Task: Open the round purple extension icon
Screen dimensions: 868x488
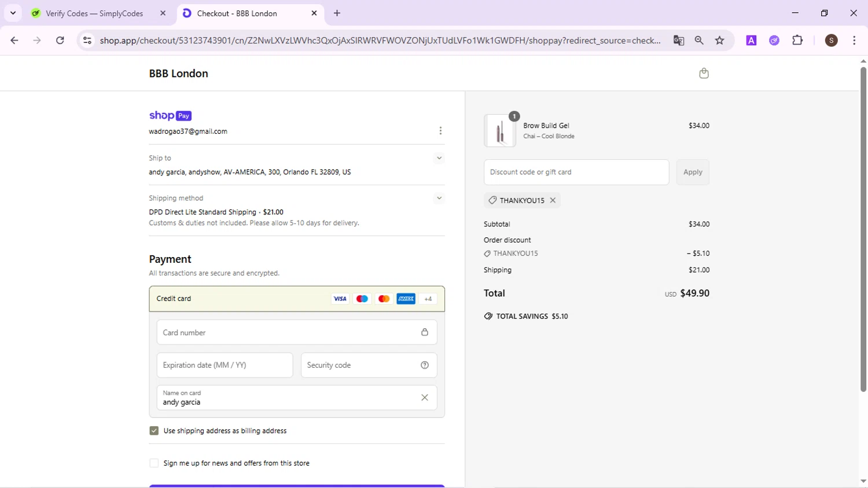Action: pyautogui.click(x=774, y=41)
